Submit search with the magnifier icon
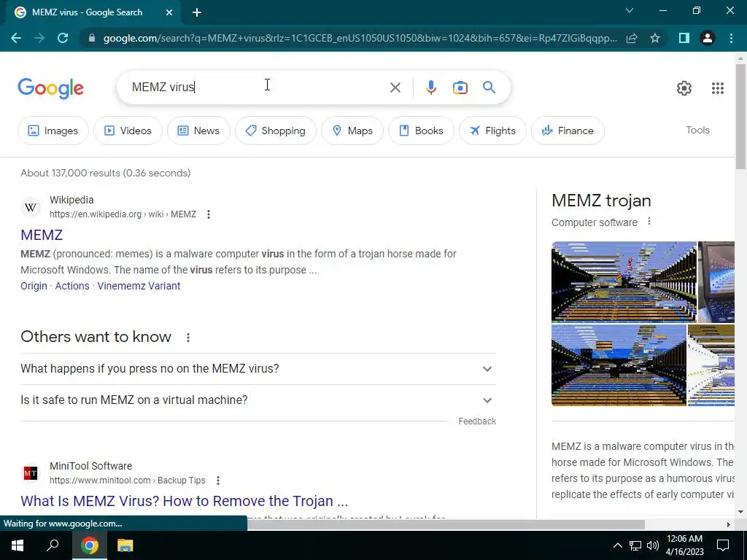Viewport: 747px width, 560px height. (489, 87)
